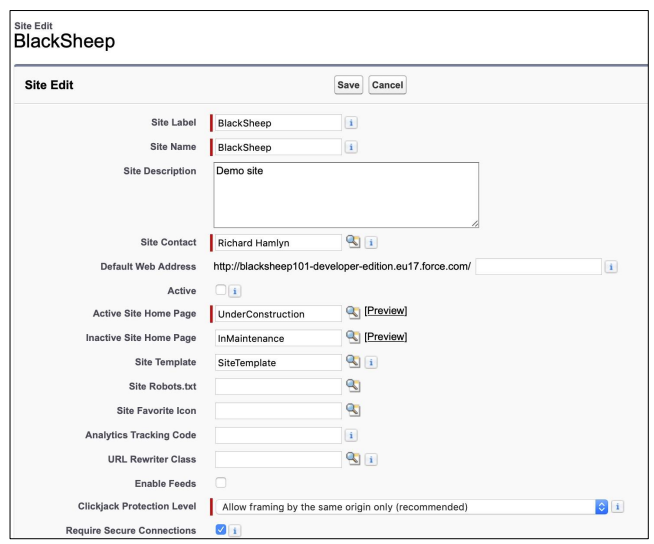Show info icon for Clickjack Protection Level
The width and height of the screenshot is (654, 544).
(618, 506)
